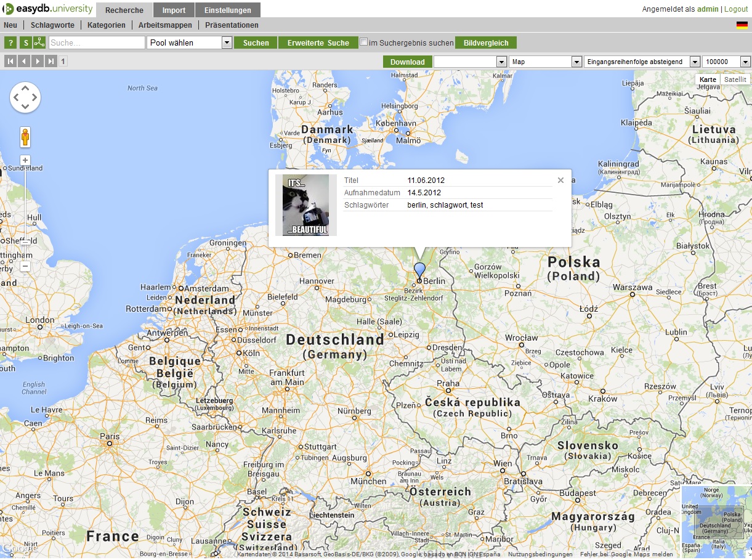Open the 'Pool wählen' dropdown
Screen dimensions: 752x560
pyautogui.click(x=189, y=43)
